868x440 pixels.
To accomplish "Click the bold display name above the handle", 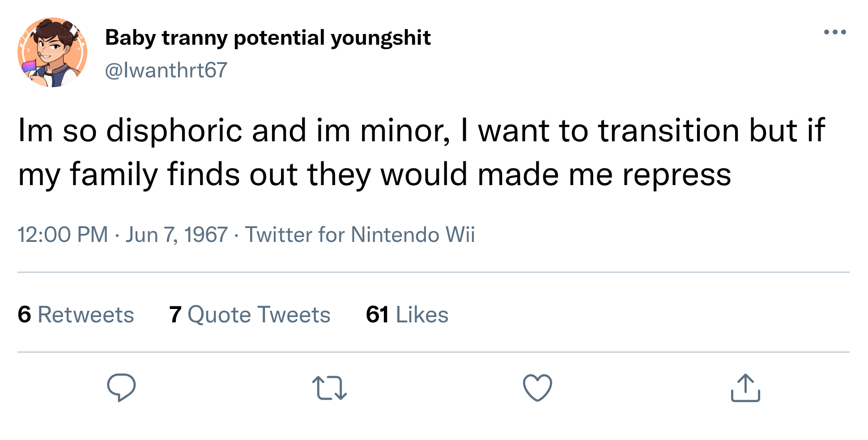I will (x=268, y=38).
